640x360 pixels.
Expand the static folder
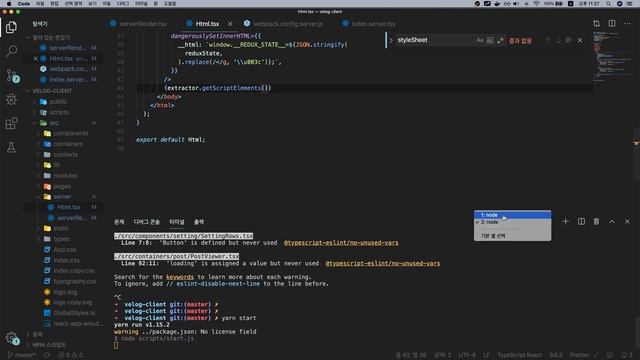pos(61,229)
